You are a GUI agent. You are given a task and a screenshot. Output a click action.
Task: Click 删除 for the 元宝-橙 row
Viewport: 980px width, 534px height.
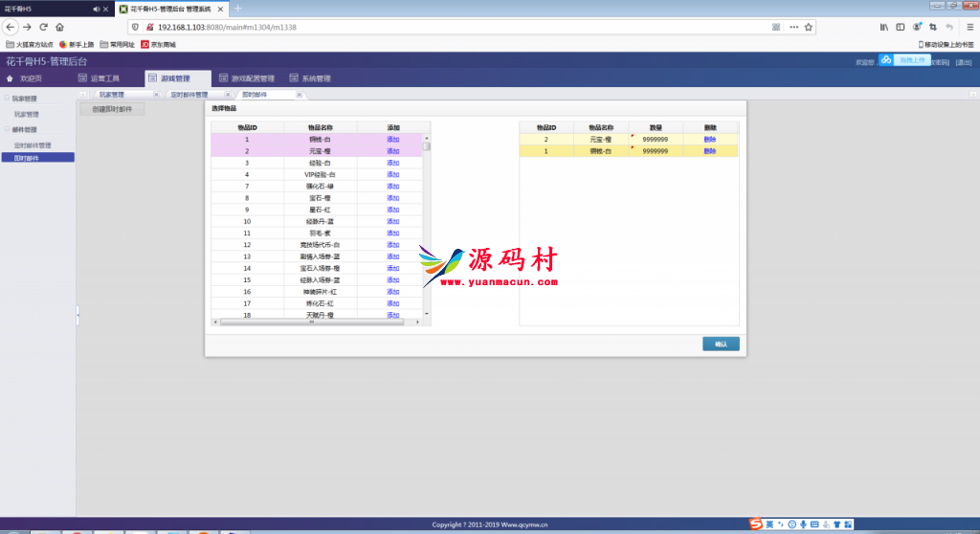709,140
